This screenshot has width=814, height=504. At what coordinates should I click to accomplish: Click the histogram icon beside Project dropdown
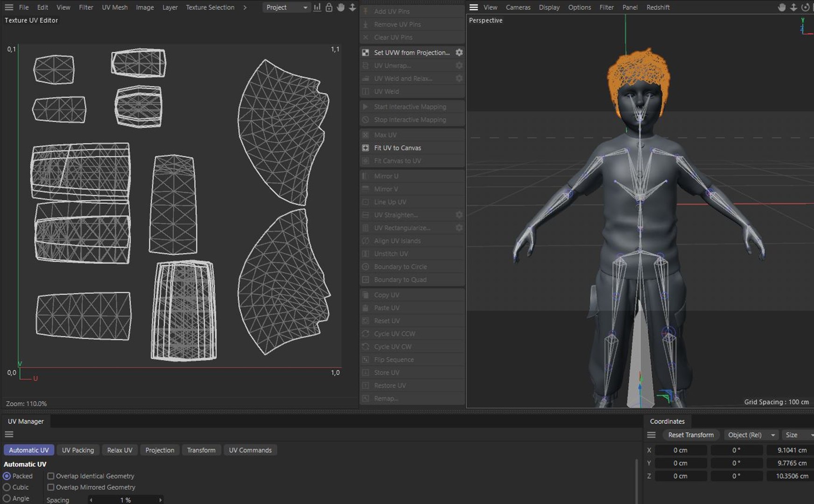[317, 7]
